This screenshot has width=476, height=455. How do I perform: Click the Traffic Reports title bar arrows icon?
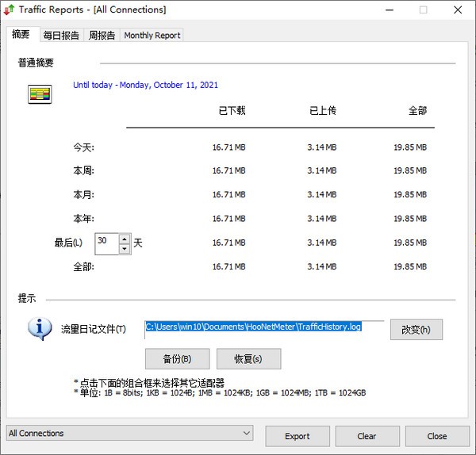9,10
